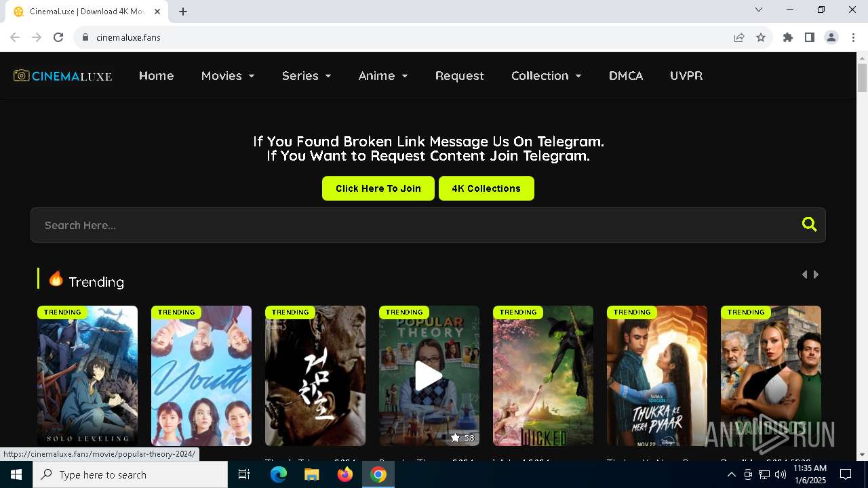Expand the Anime dropdown menu
Image resolution: width=868 pixels, height=488 pixels.
383,76
